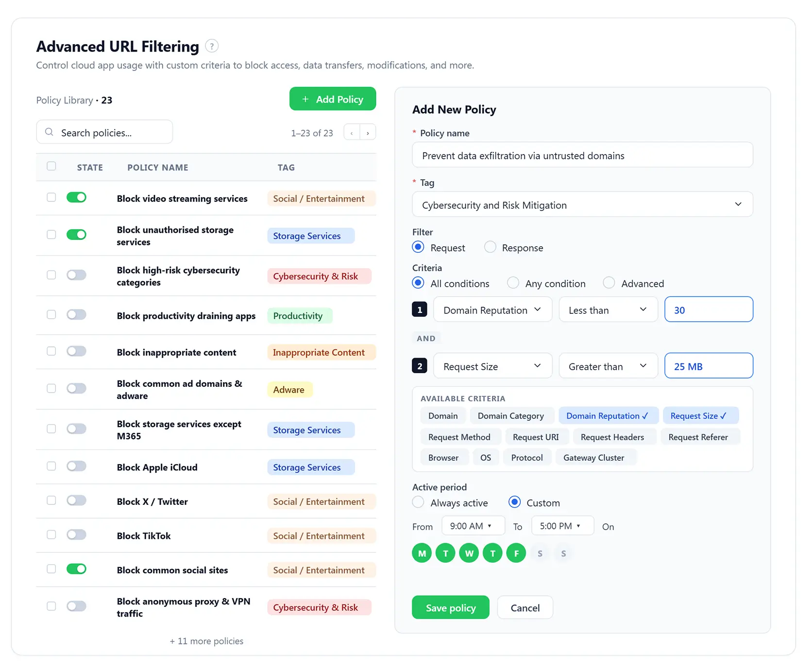Remove the Request Size criteria chip
This screenshot has width=812, height=672.
coord(700,416)
